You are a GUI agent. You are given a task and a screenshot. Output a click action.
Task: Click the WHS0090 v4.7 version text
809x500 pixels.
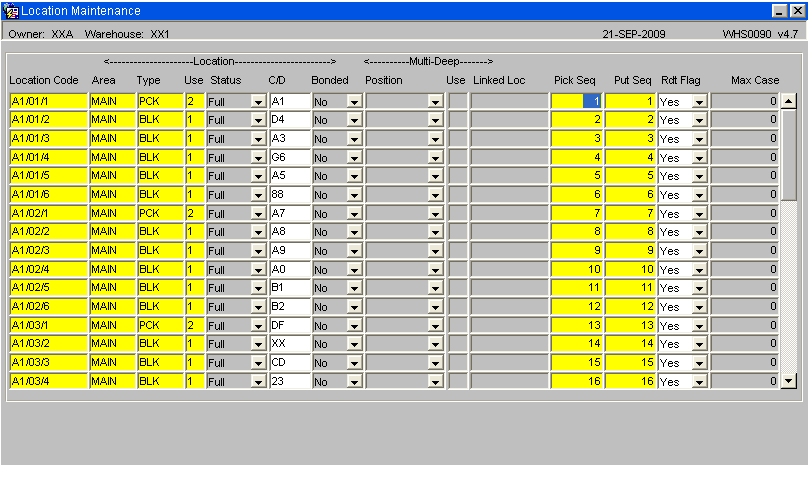pyautogui.click(x=761, y=34)
